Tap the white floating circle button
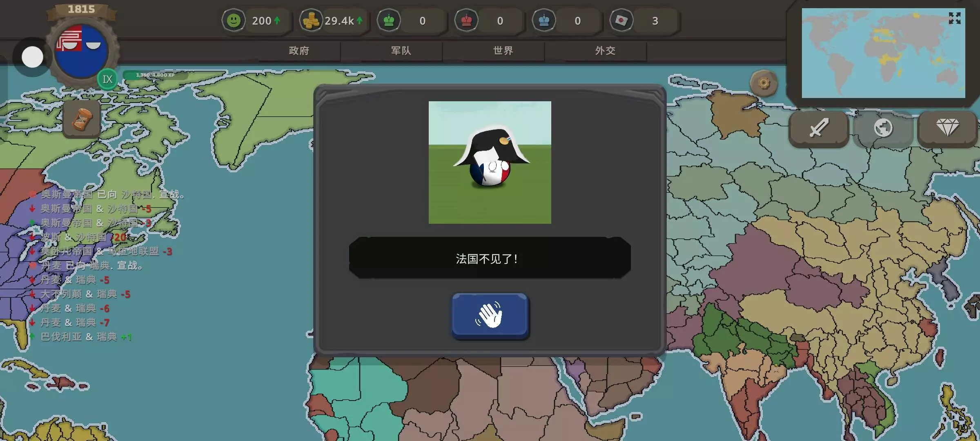Image resolution: width=980 pixels, height=441 pixels. click(32, 57)
